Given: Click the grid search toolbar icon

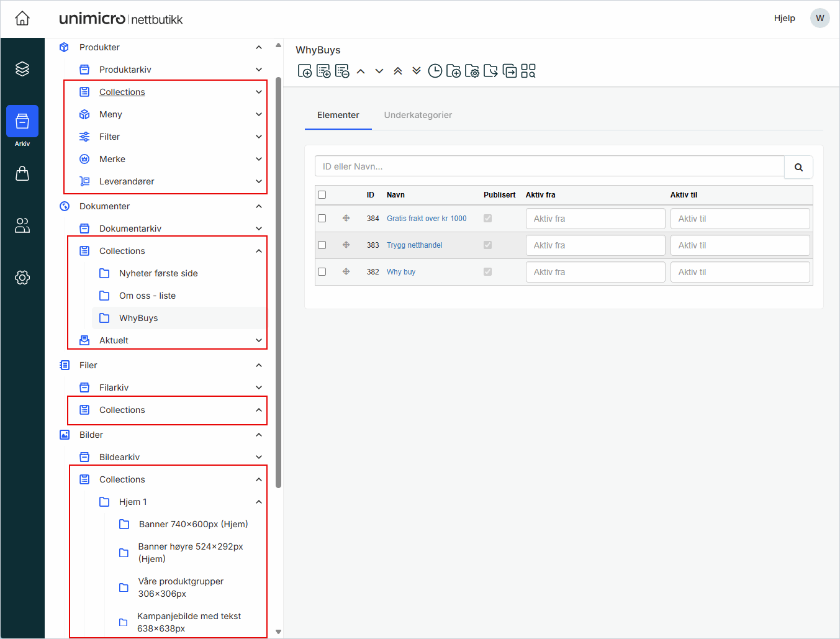Looking at the screenshot, I should [x=528, y=71].
